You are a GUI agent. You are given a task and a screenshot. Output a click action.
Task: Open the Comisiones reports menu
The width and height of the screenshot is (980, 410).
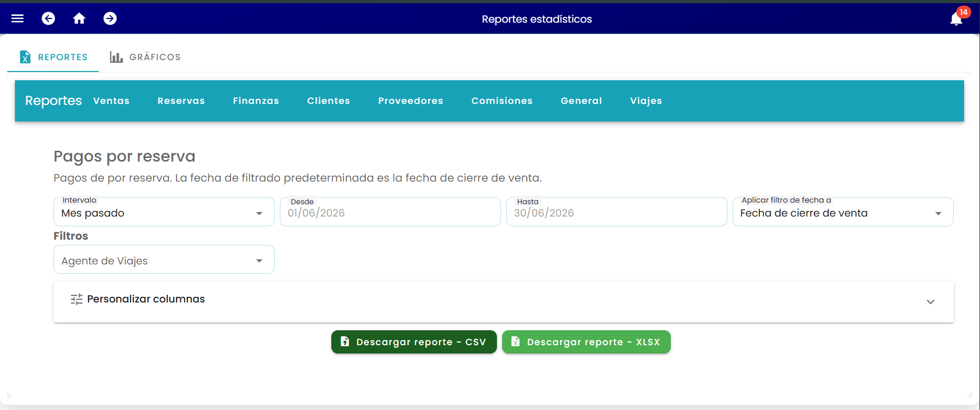tap(502, 101)
